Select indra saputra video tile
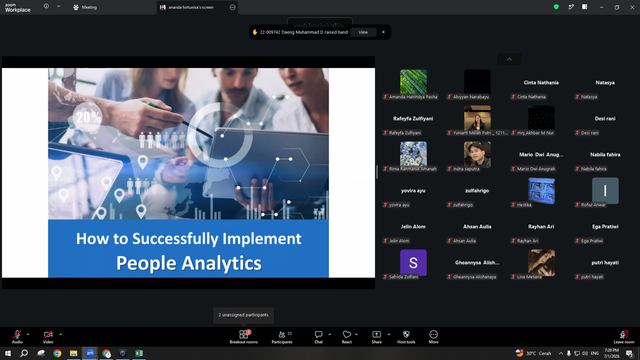The width and height of the screenshot is (640, 360). (477, 156)
